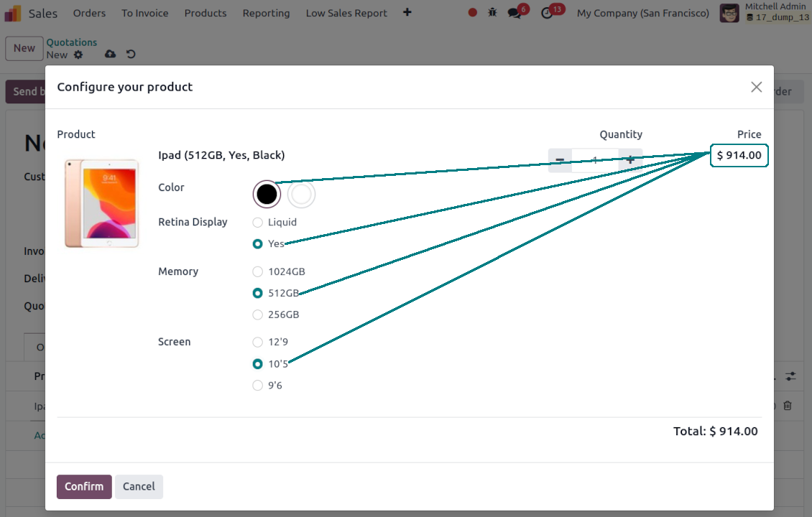Close the Configure your product dialog
Screen dimensions: 812x517
click(756, 87)
